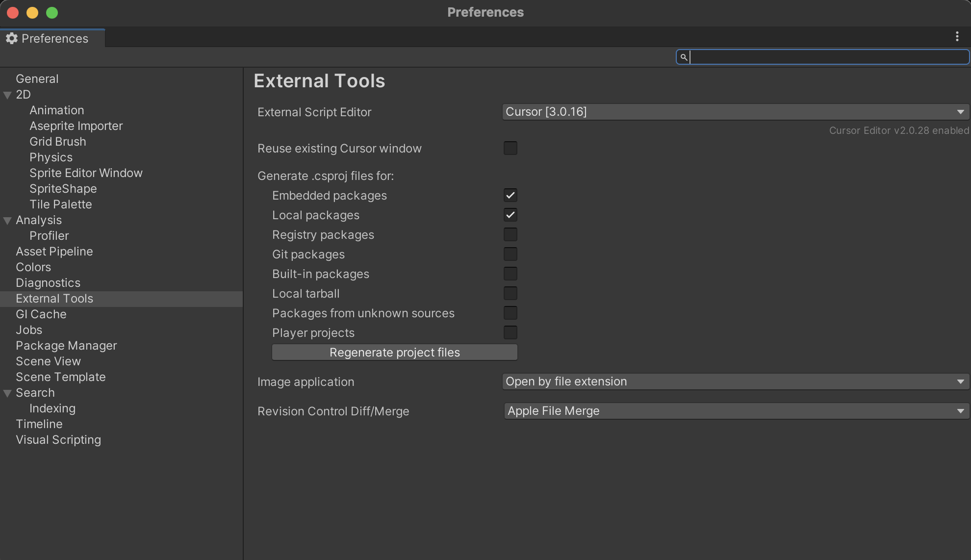Select Search category
The height and width of the screenshot is (560, 971).
[35, 392]
